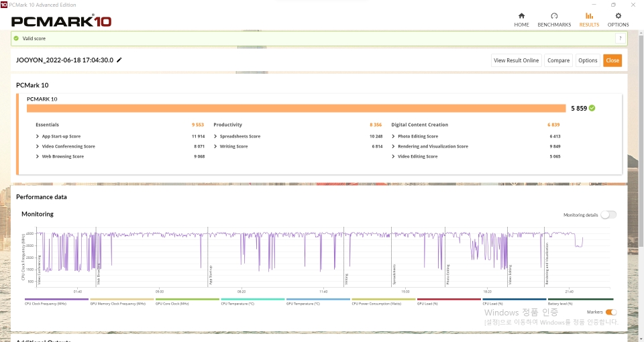The image size is (644, 342).
Task: Click the Video Editing marker on graph
Action: click(511, 275)
